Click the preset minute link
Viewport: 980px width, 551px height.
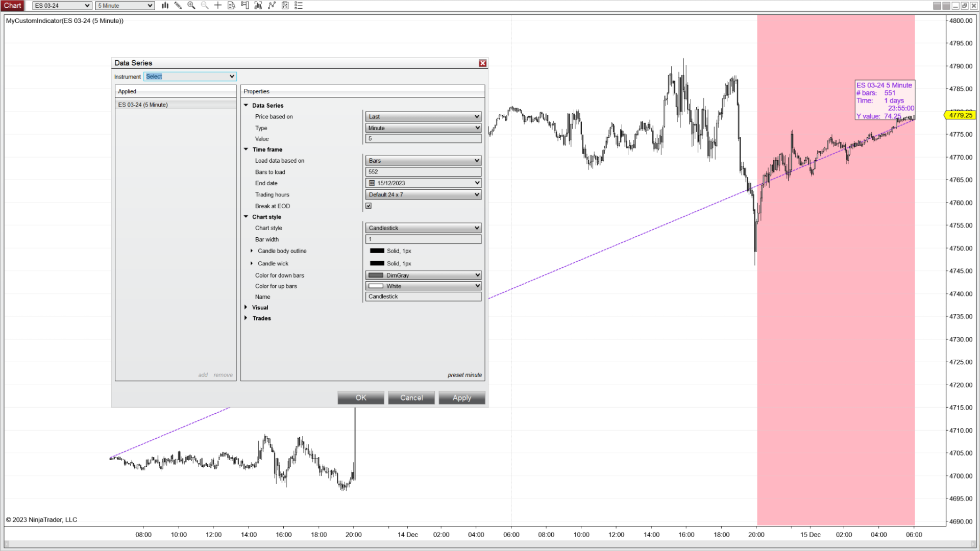point(464,375)
